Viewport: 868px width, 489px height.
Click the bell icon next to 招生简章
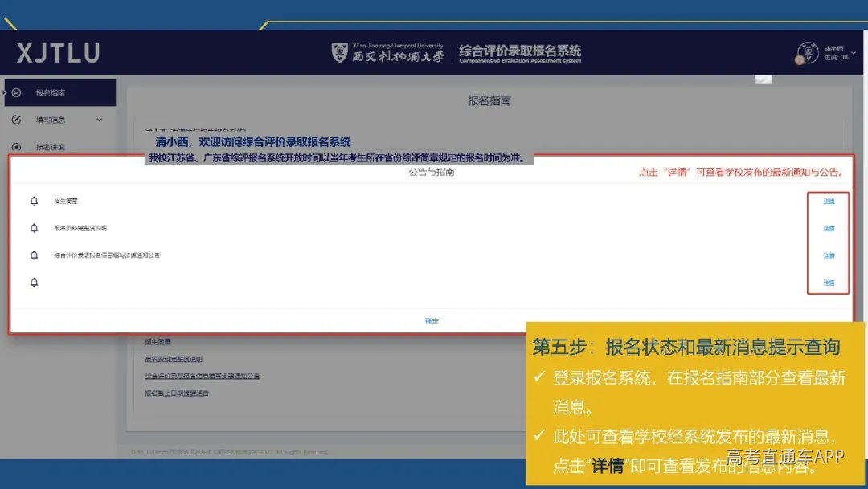coord(34,201)
